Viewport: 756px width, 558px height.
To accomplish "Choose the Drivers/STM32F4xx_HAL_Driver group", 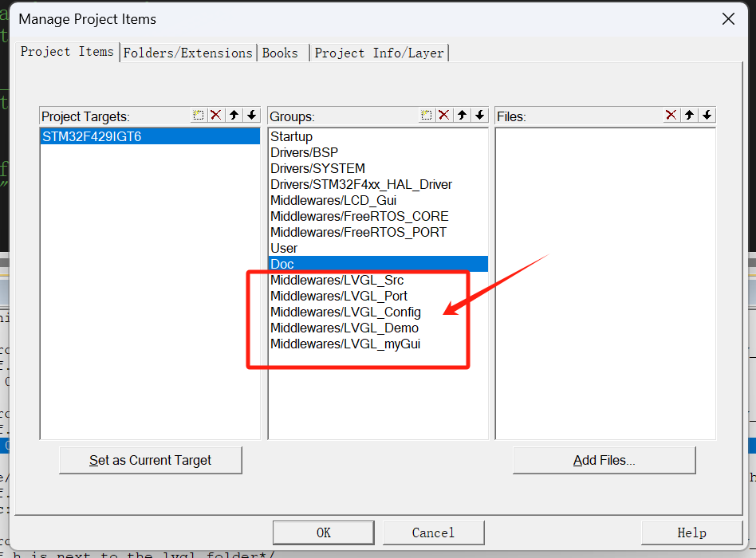I will click(x=360, y=184).
